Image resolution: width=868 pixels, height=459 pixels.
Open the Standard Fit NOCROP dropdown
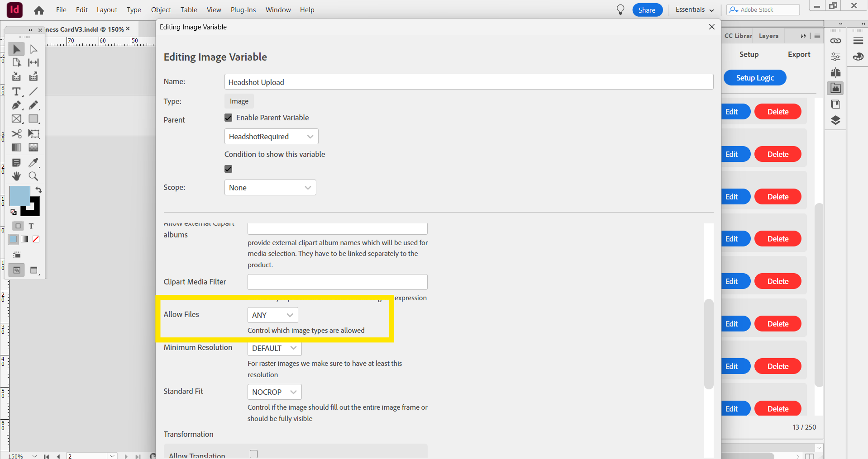click(274, 392)
